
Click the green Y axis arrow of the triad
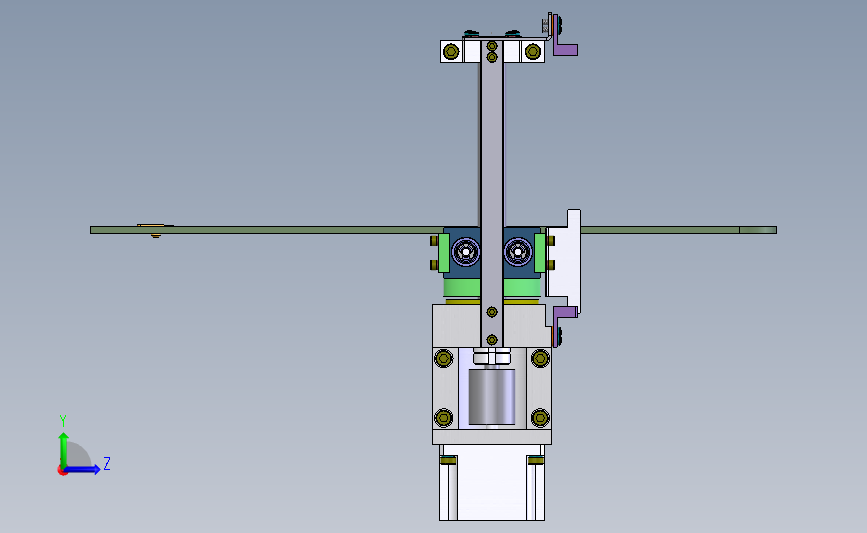pos(64,449)
